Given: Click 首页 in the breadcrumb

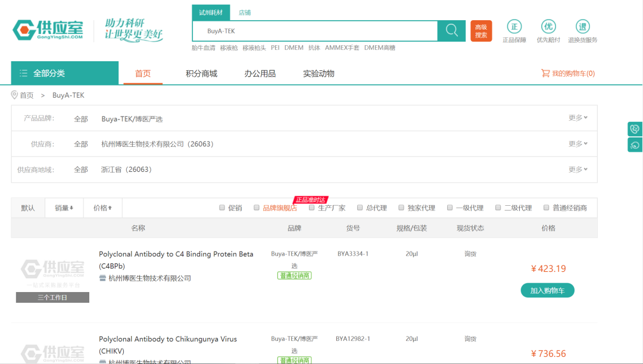Looking at the screenshot, I should [27, 95].
